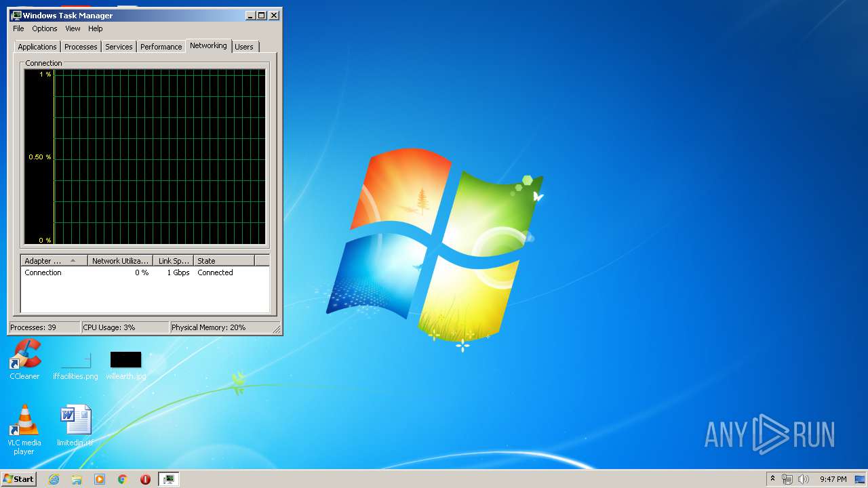Screen dimensions: 868x488
Task: Select the Networking tab
Action: [x=208, y=45]
